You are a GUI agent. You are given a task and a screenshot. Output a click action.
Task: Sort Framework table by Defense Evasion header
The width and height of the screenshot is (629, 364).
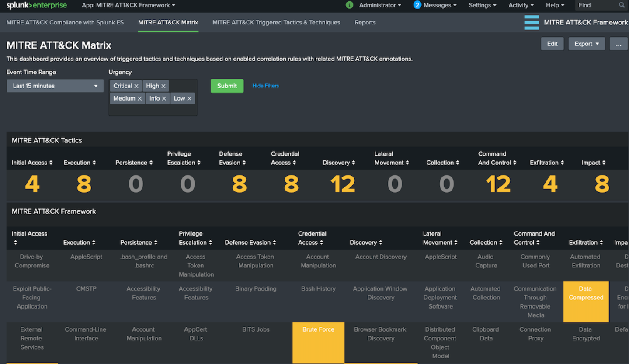pyautogui.click(x=250, y=243)
